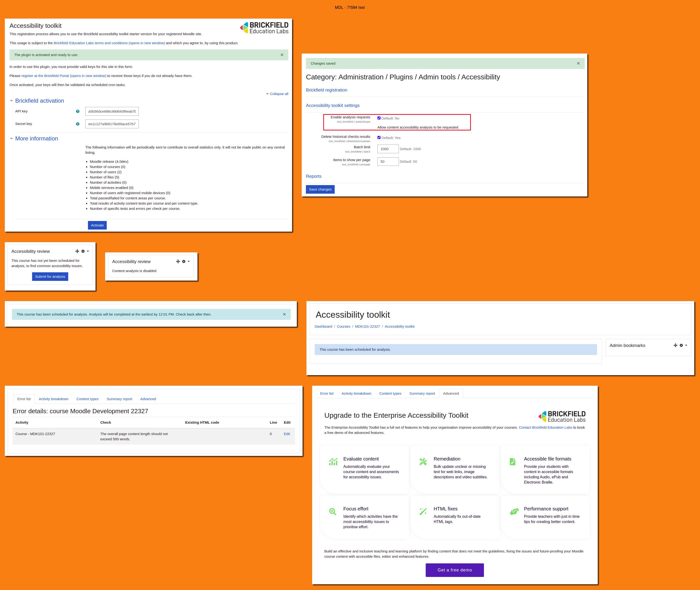Viewport: 700px width, 590px height.
Task: Click Get a free demo button
Action: 455,570
